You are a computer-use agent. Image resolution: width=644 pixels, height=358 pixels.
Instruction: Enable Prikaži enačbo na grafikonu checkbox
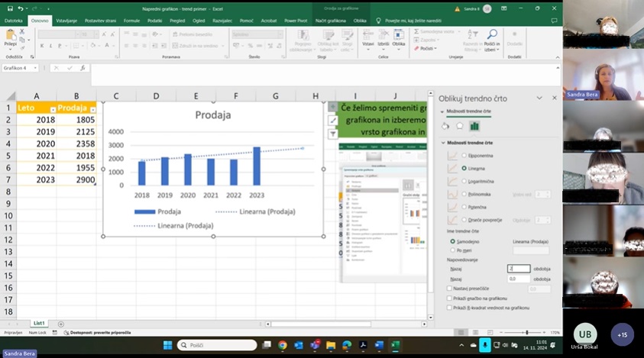(x=449, y=298)
